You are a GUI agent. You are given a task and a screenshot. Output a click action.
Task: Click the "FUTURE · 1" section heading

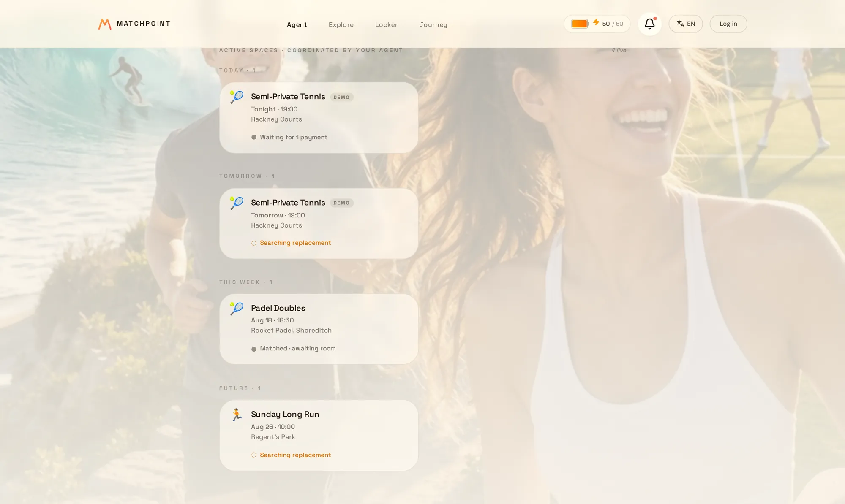click(x=240, y=388)
